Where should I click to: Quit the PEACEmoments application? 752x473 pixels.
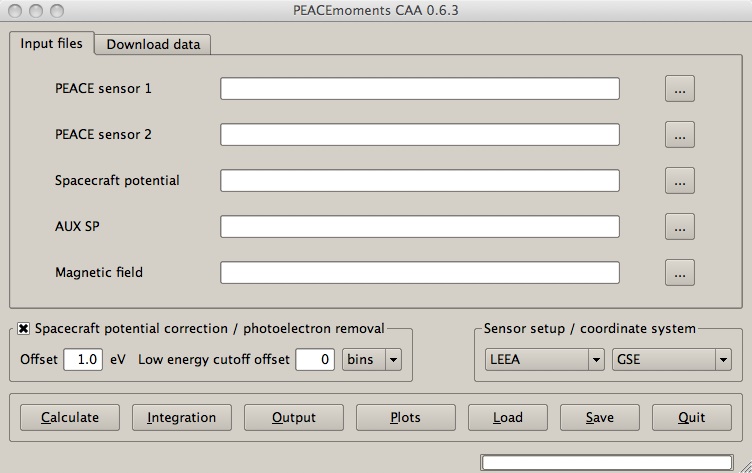point(692,417)
